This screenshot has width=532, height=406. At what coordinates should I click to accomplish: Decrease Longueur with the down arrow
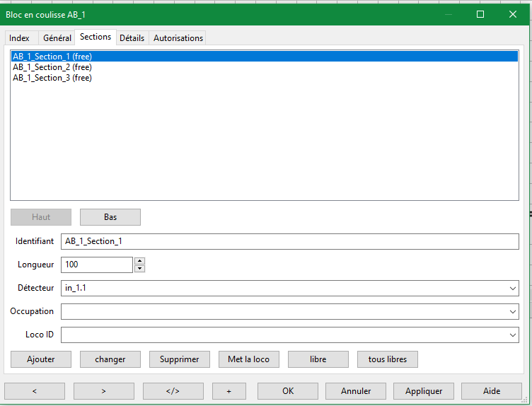(139, 269)
